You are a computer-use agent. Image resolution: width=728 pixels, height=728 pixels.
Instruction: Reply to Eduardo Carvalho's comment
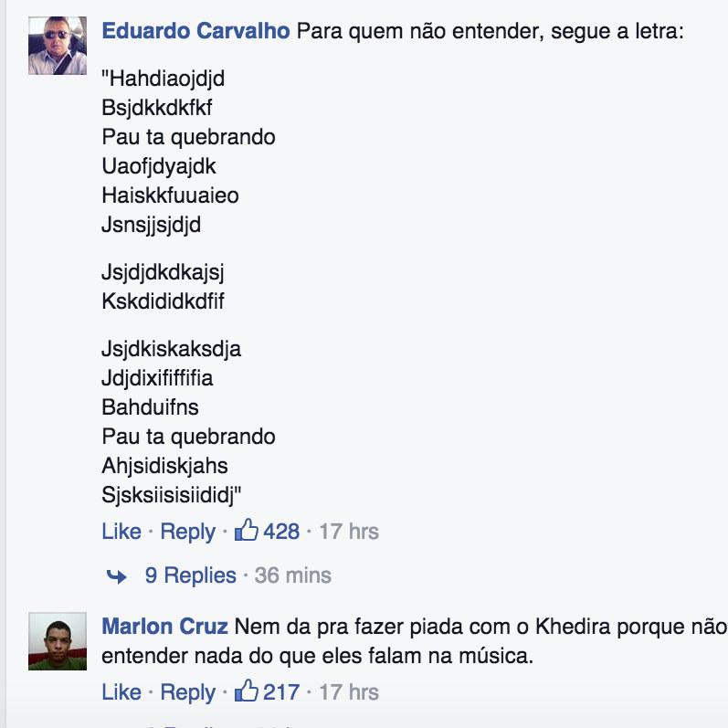(x=187, y=531)
